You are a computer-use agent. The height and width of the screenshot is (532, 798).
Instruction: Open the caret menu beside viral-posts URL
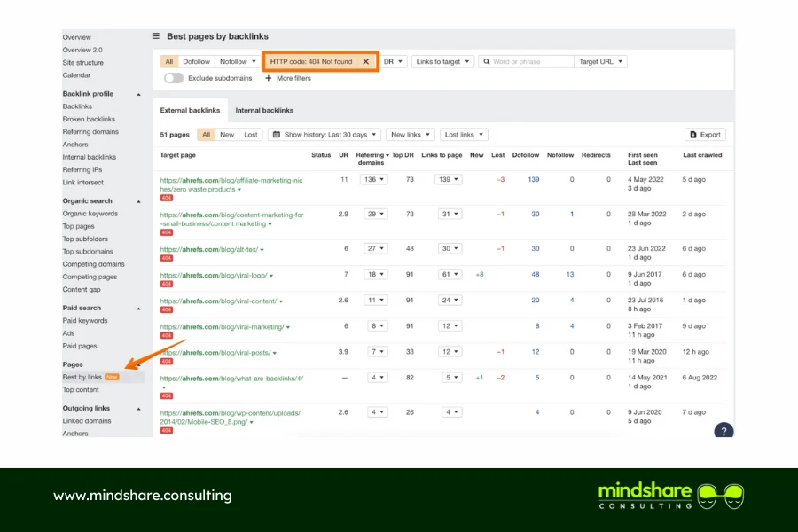275,353
